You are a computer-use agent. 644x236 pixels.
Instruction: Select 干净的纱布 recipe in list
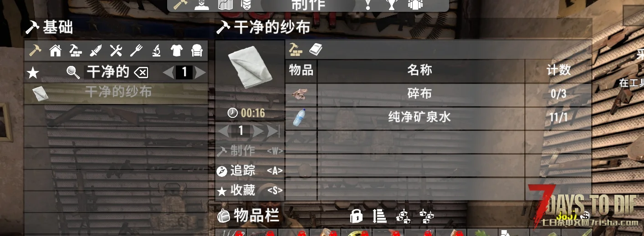(x=116, y=93)
